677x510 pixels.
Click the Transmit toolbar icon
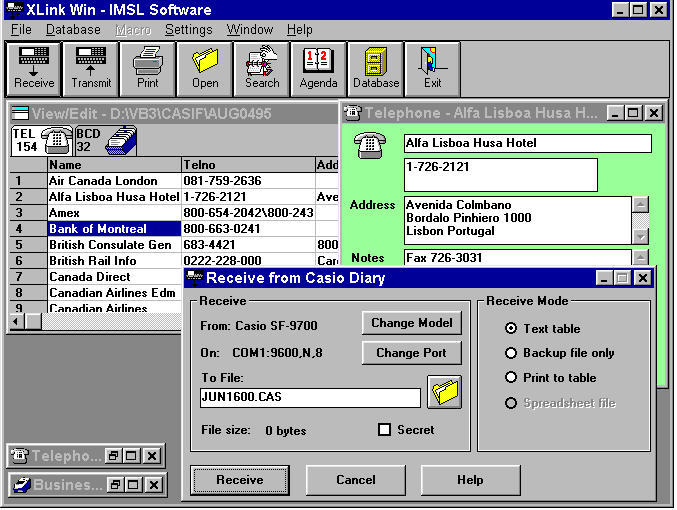pos(91,68)
